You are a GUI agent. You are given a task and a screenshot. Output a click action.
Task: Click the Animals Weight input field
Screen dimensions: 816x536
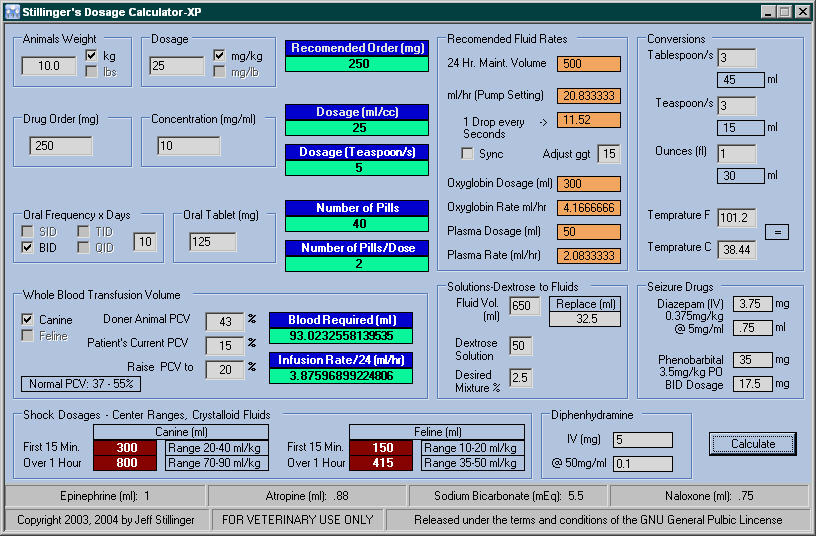click(49, 66)
